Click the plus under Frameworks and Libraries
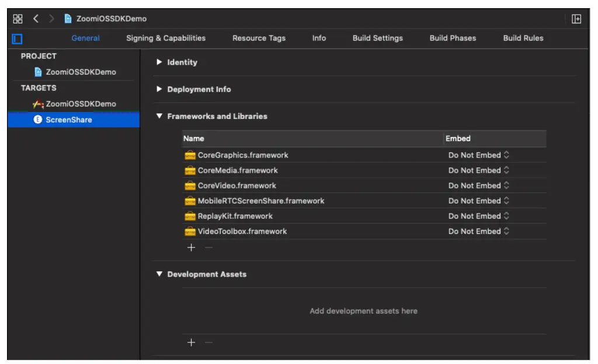598x364 pixels. pos(191,247)
